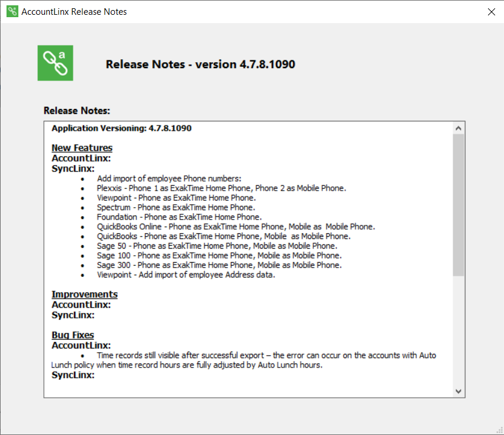Click the QuickBooks Online phone bullet line
The image size is (504, 435).
[236, 227]
